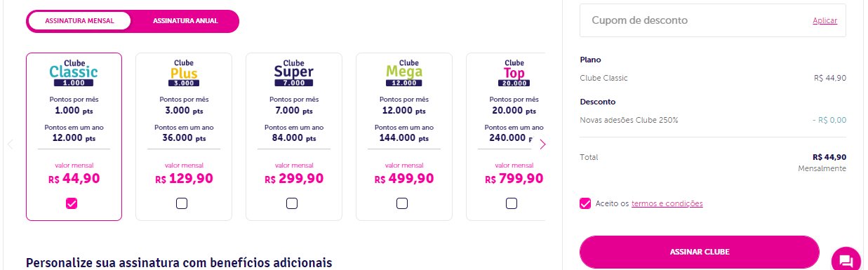Click the Clube Plus logo
Image resolution: width=868 pixels, height=270 pixels.
pyautogui.click(x=184, y=73)
